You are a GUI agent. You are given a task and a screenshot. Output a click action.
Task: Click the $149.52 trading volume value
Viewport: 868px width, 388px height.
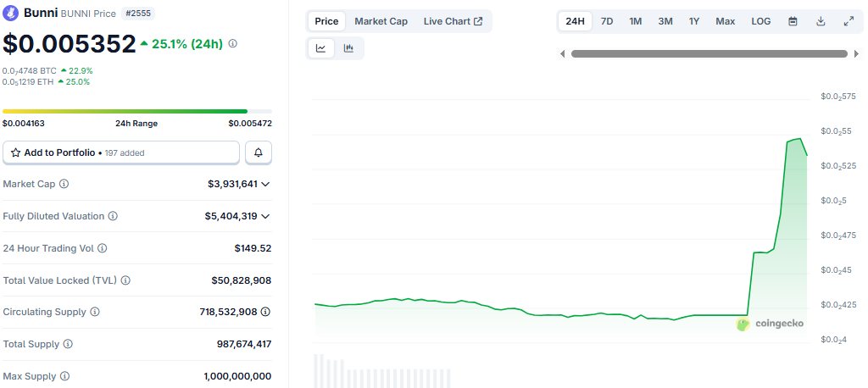coord(253,248)
